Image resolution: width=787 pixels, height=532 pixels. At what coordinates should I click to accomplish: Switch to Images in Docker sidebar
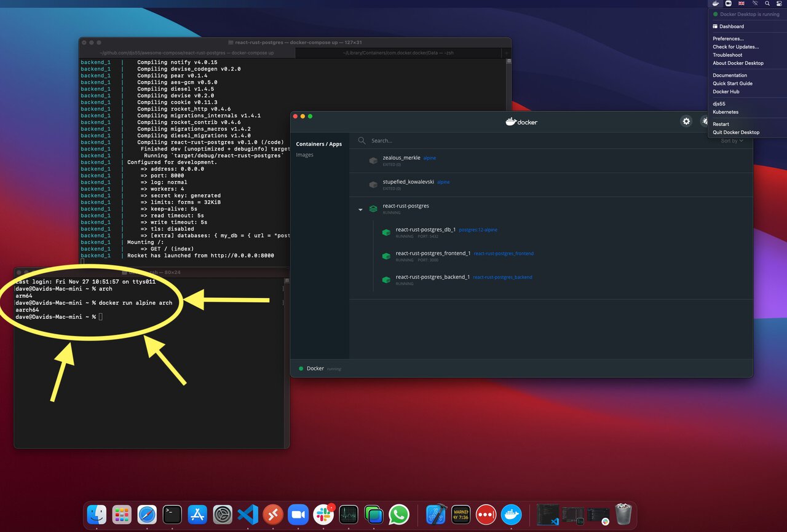pyautogui.click(x=304, y=155)
